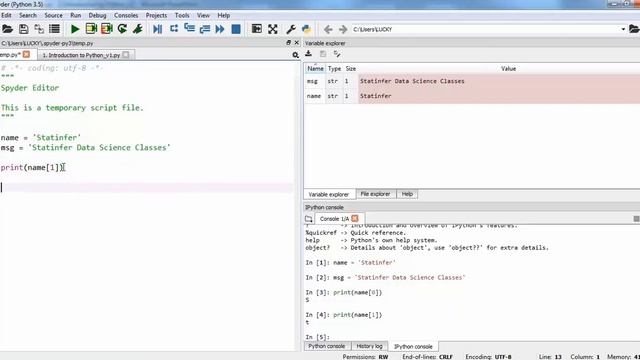Image resolution: width=640 pixels, height=360 pixels.
Task: Open the editor file search magnifier icon
Action: tap(296, 55)
